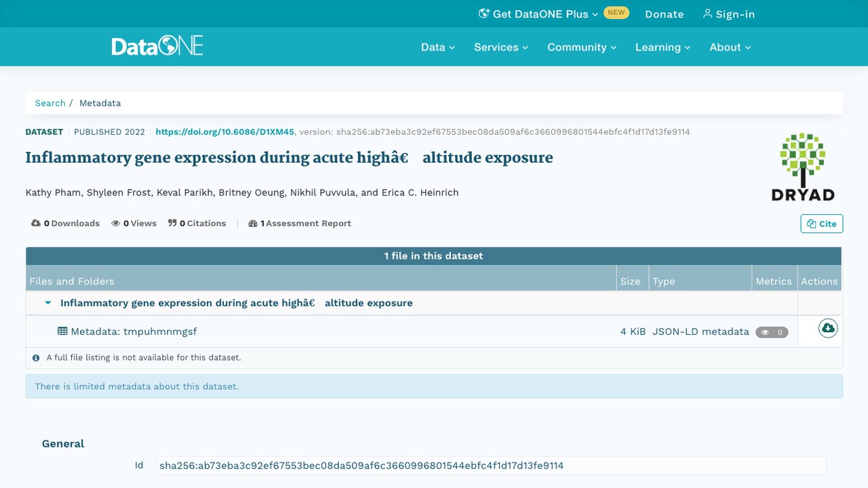The height and width of the screenshot is (488, 868).
Task: Click the Downloads cloud icon
Action: click(x=36, y=223)
